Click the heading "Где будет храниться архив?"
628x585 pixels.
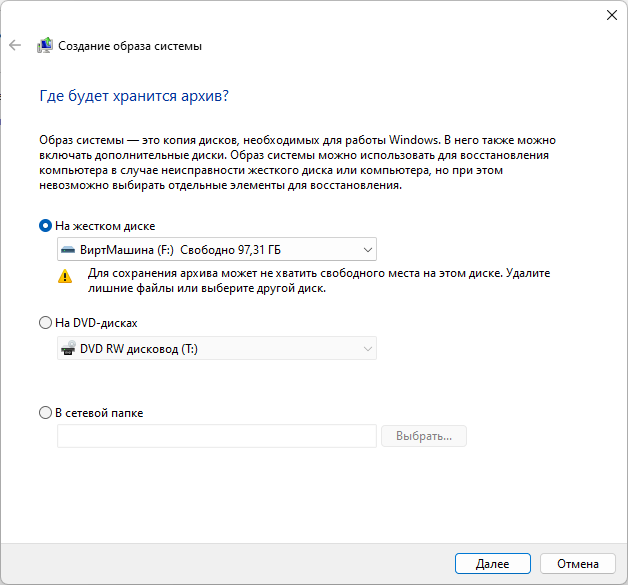click(134, 97)
